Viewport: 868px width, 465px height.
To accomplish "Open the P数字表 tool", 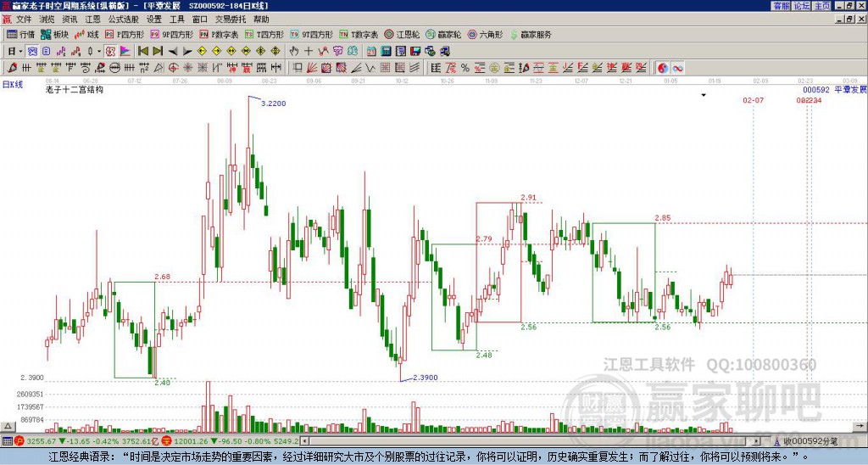I will [x=219, y=34].
